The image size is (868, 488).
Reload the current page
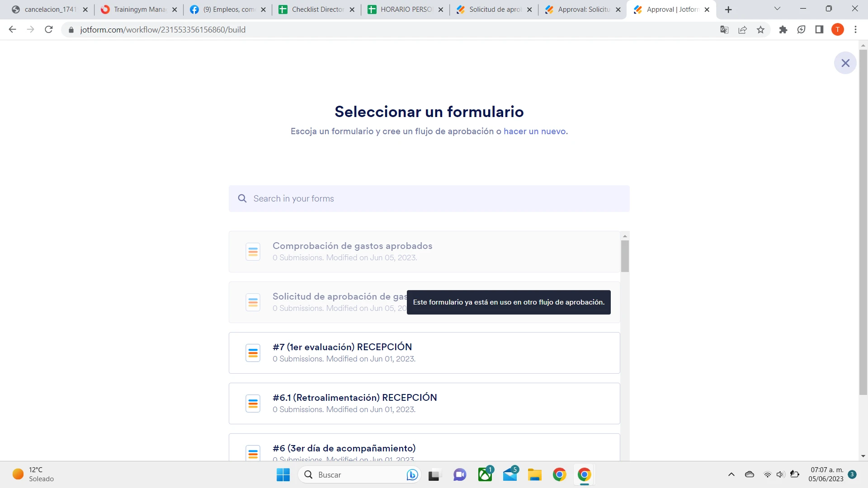[x=49, y=29]
